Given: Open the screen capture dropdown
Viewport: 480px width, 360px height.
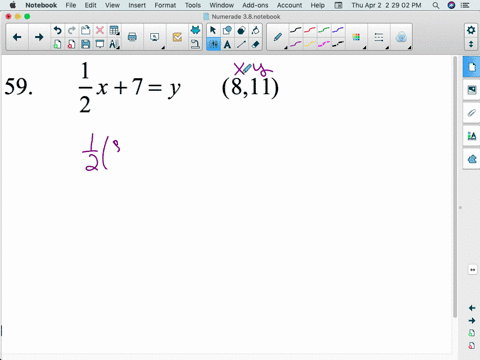Looking at the screenshot, I should 155,37.
